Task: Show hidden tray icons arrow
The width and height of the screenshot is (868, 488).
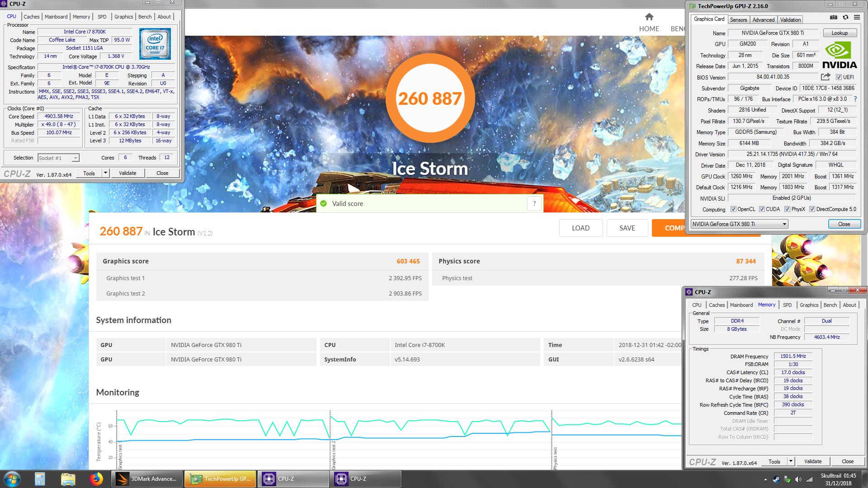Action: point(765,479)
